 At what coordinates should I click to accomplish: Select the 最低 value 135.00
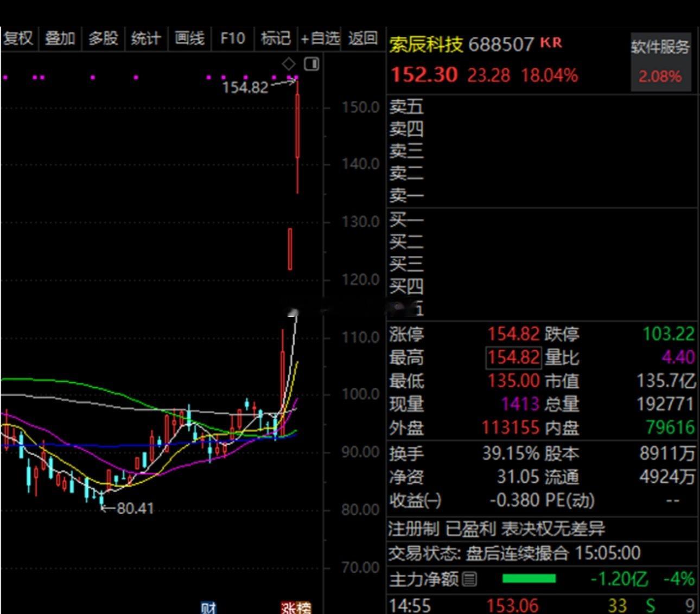513,381
